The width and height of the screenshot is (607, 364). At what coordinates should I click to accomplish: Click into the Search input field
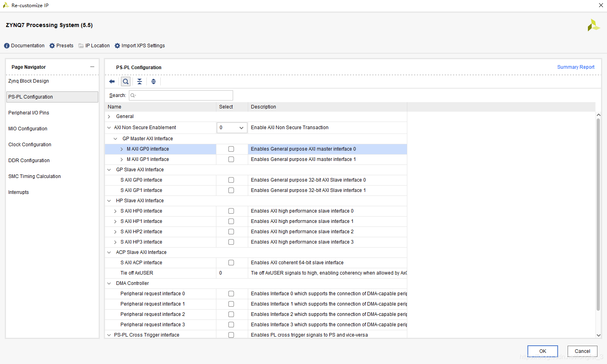click(181, 95)
